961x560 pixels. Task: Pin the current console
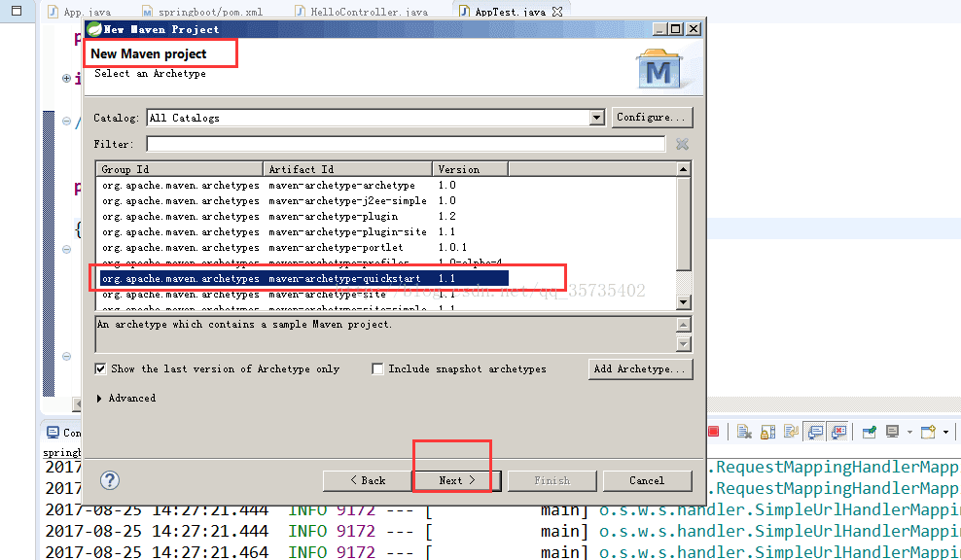(x=869, y=432)
